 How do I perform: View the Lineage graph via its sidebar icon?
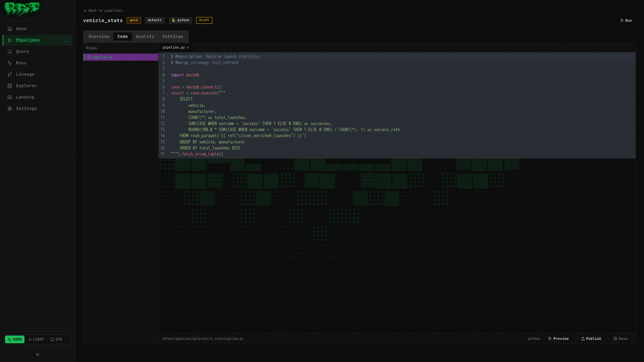(x=25, y=74)
